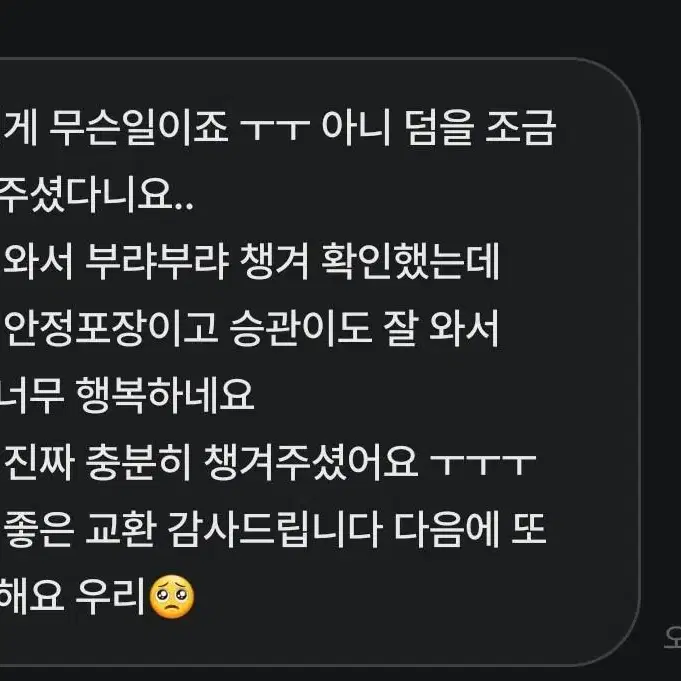Click the word 챙겨주셨어요
Screen dimensions: 681x681
311,463
